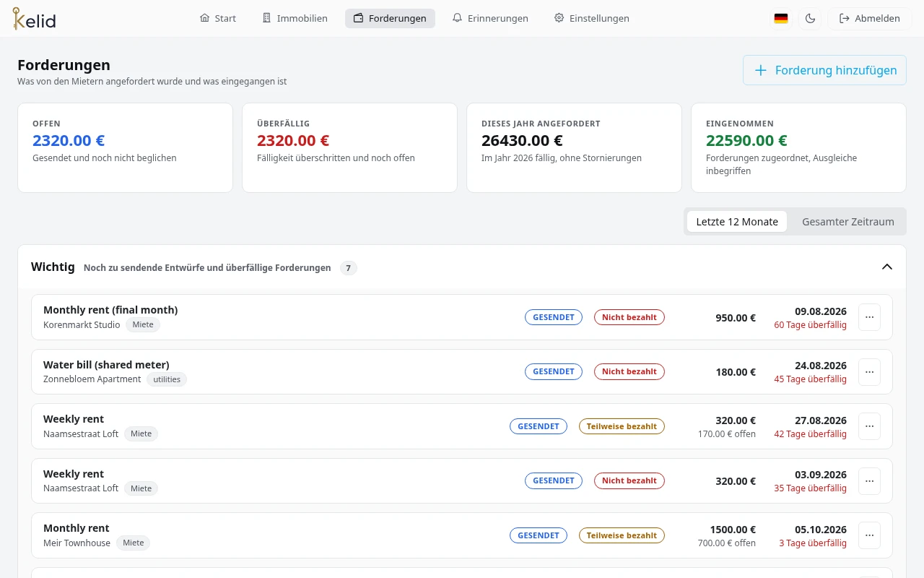Open Erinnerungen bell menu item

[490, 18]
